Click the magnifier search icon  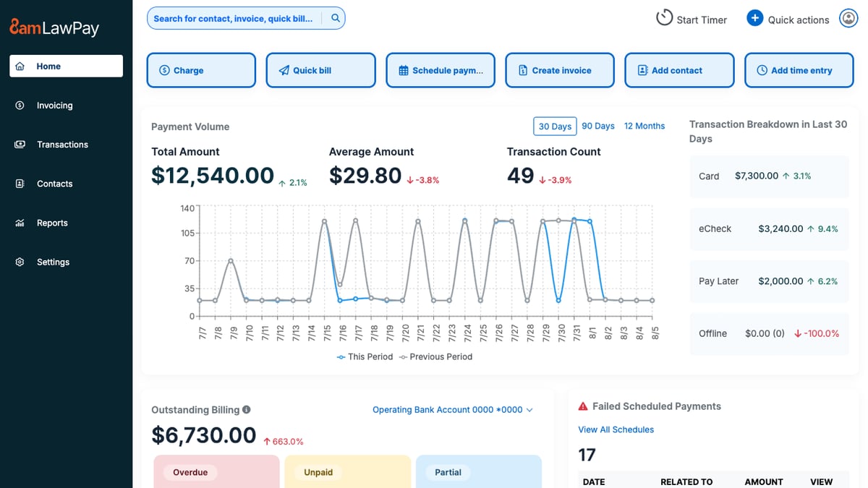(x=336, y=19)
